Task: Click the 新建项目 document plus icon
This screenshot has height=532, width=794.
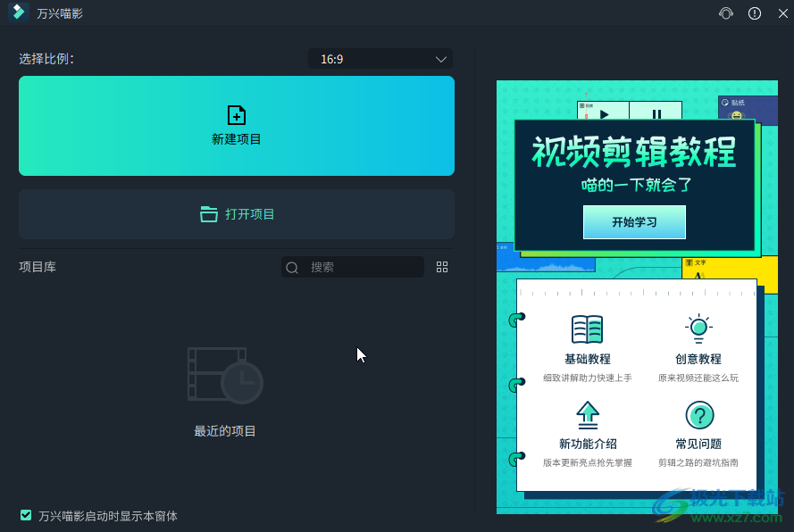Action: click(237, 115)
